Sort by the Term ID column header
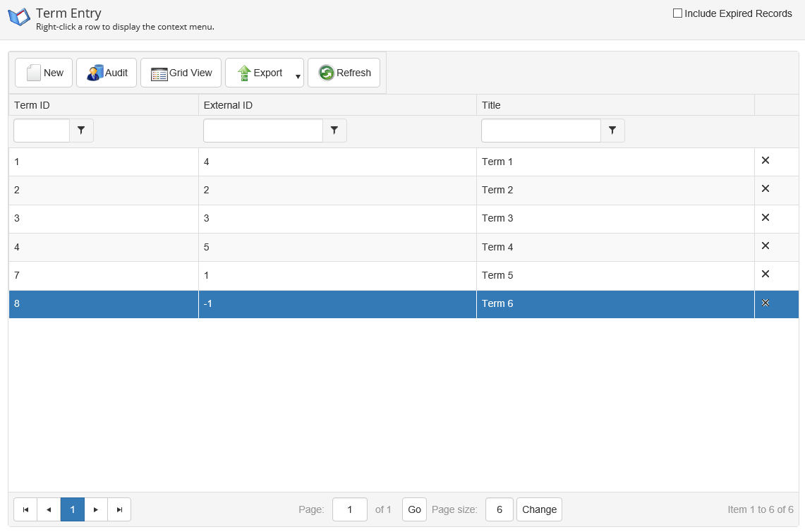This screenshot has height=532, width=805. point(32,105)
